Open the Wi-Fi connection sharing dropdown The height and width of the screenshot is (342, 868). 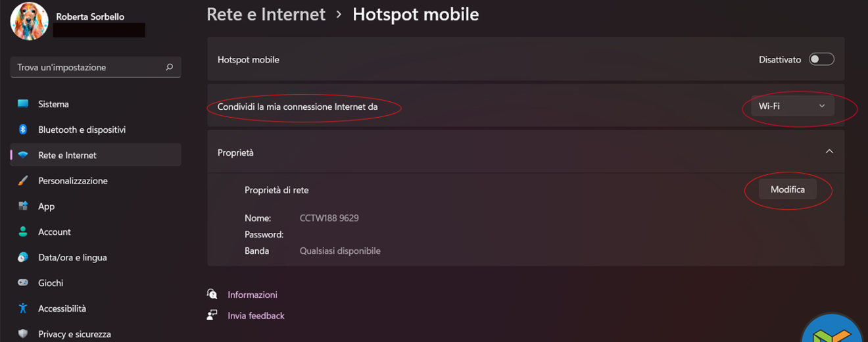[792, 106]
